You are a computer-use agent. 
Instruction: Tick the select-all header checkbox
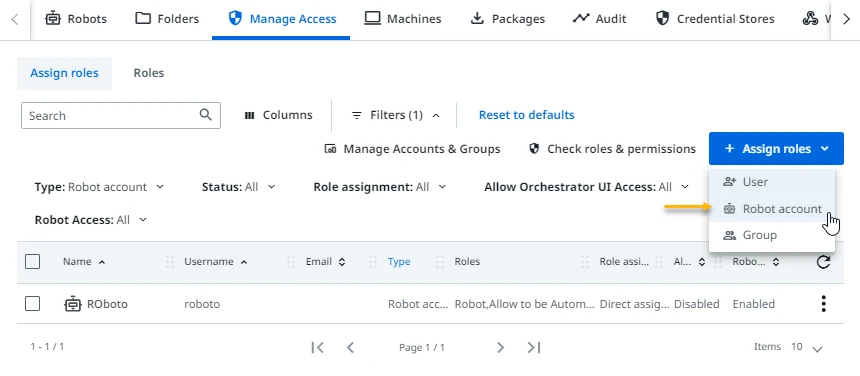tap(32, 262)
